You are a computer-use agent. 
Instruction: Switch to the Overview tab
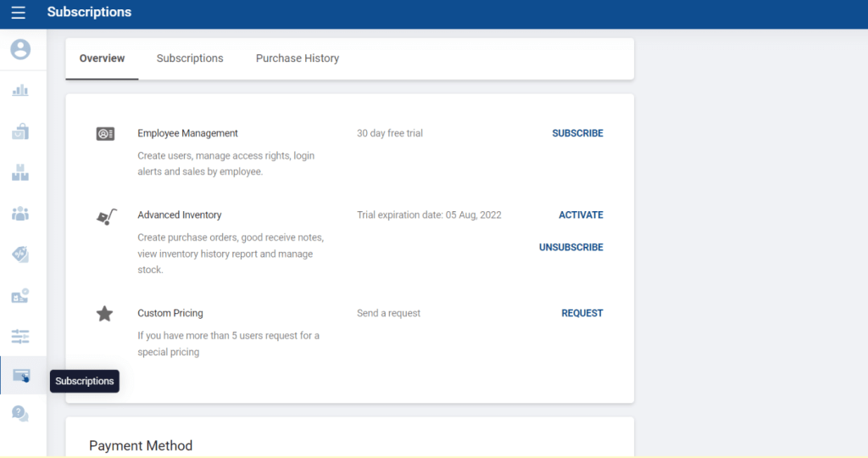pyautogui.click(x=102, y=59)
